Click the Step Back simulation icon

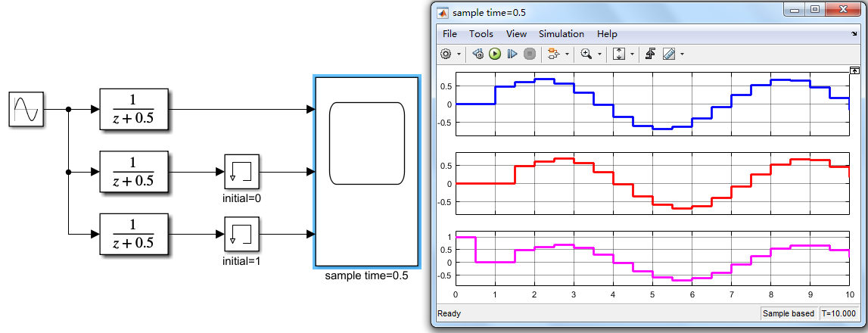point(479,54)
